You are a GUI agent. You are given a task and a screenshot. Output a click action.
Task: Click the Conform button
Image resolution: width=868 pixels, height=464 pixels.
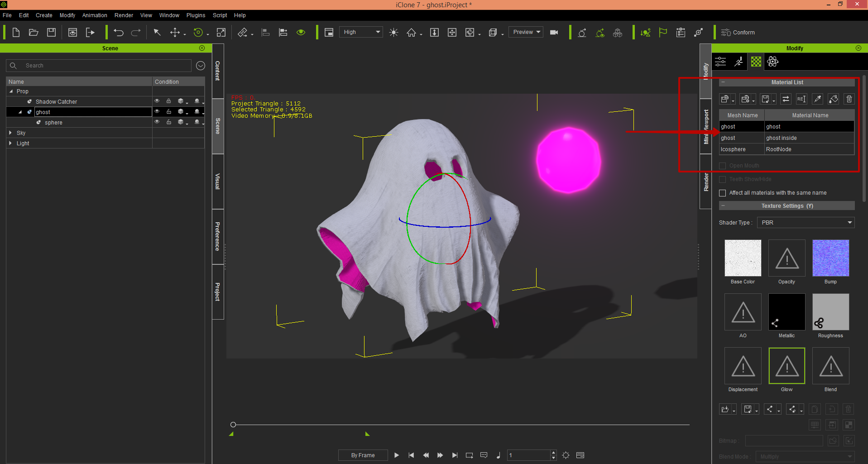point(738,33)
